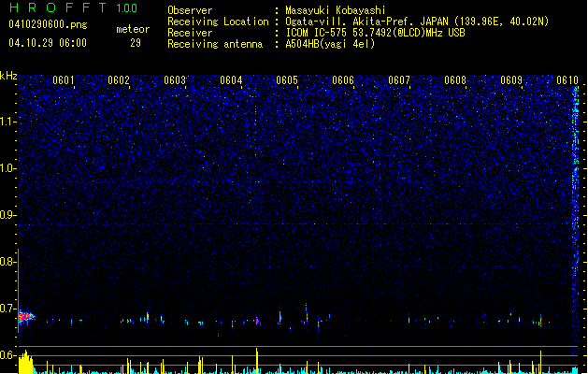The width and height of the screenshot is (588, 374).
Task: Click the 0603 time marker
Action: pos(175,80)
